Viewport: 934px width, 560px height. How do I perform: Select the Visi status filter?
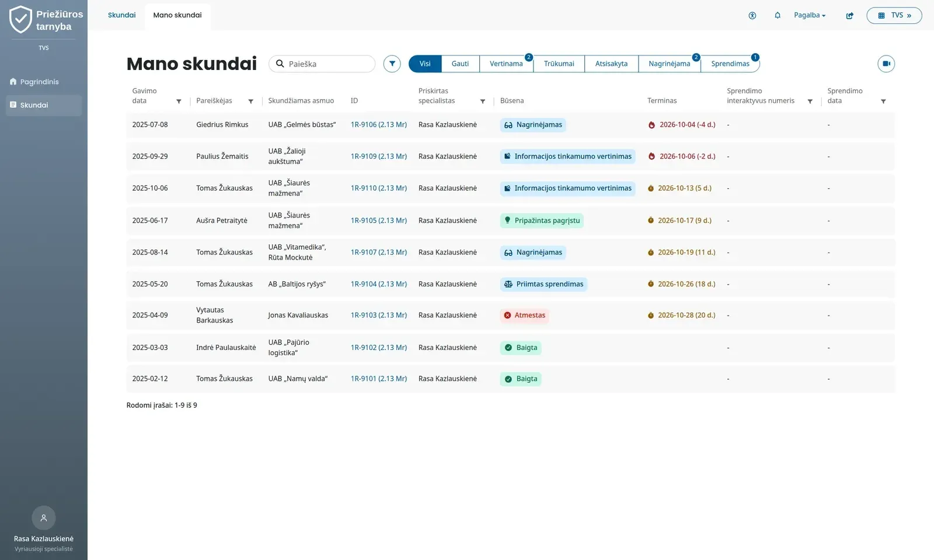[x=425, y=64]
